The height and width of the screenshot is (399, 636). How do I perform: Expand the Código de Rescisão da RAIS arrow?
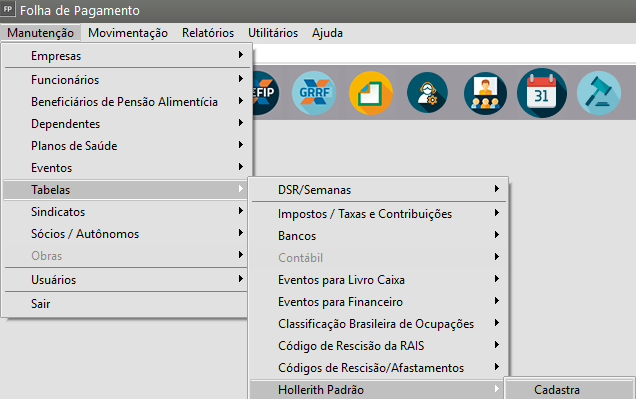point(497,345)
